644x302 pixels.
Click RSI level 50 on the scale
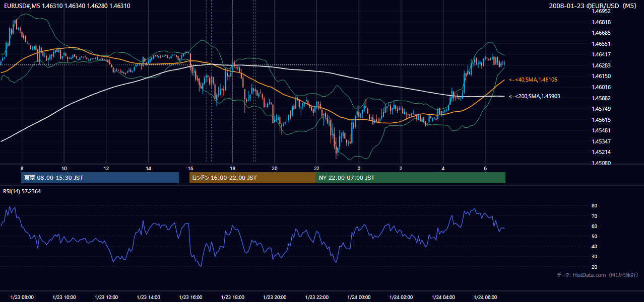594,237
